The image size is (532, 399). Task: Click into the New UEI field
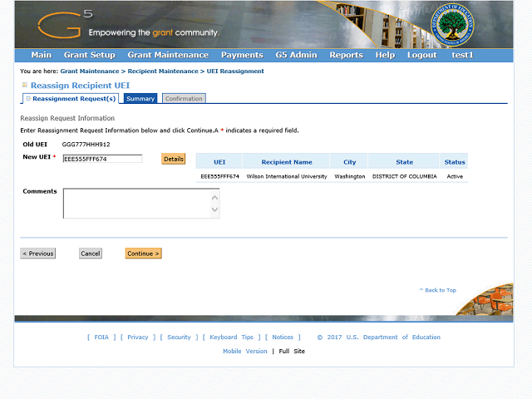click(x=102, y=159)
